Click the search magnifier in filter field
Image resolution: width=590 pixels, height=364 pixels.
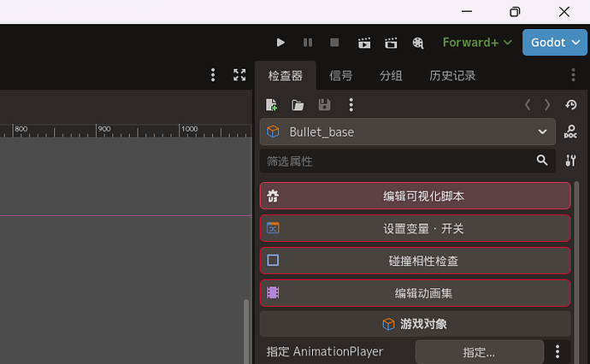tap(542, 161)
